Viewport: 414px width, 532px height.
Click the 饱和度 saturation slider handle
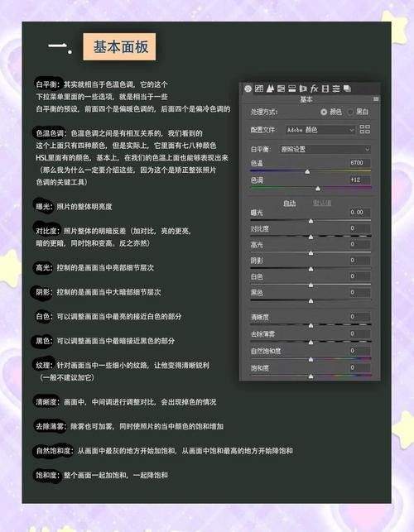point(310,376)
